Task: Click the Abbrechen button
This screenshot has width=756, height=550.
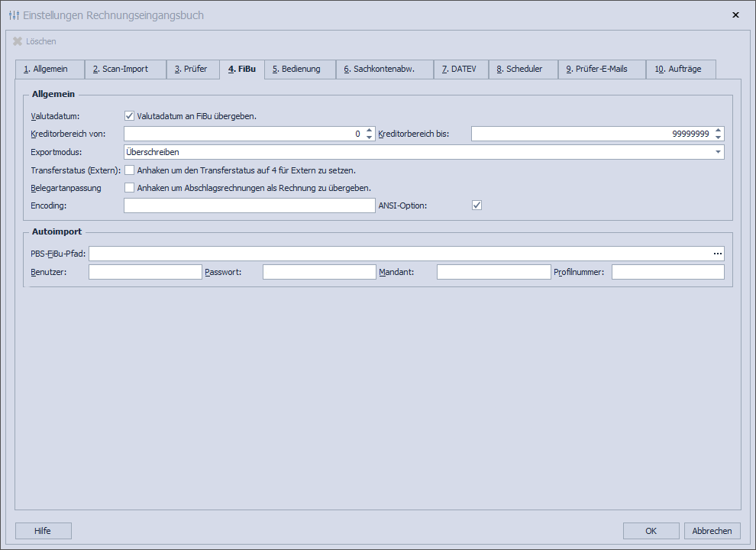Action: click(712, 531)
